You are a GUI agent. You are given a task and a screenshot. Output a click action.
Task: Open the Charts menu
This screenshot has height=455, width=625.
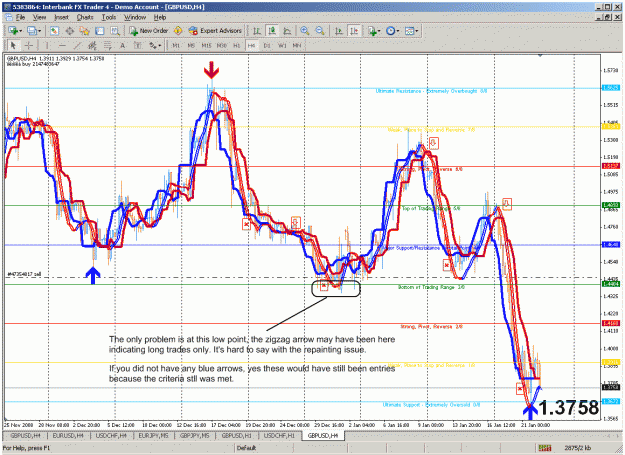[x=85, y=17]
